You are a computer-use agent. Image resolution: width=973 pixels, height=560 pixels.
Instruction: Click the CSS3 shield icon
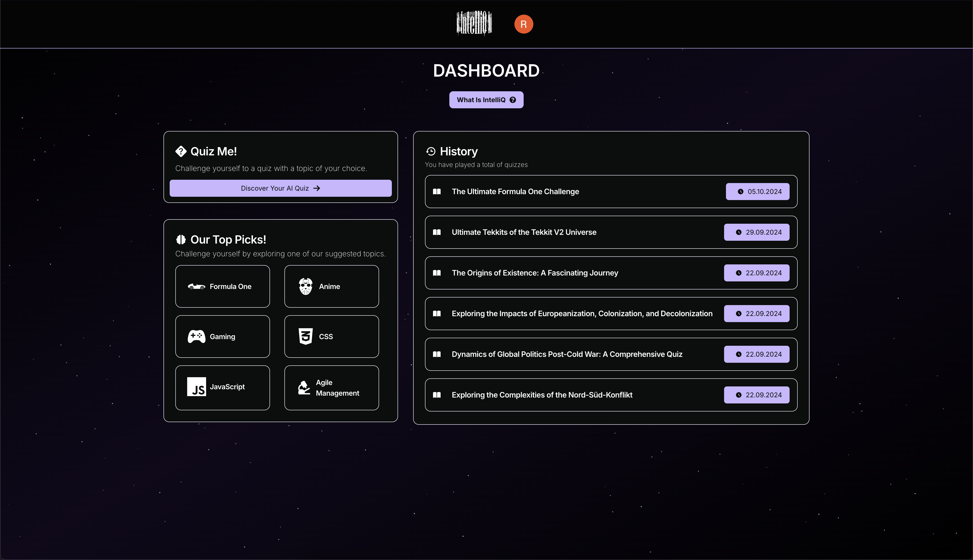coord(305,337)
